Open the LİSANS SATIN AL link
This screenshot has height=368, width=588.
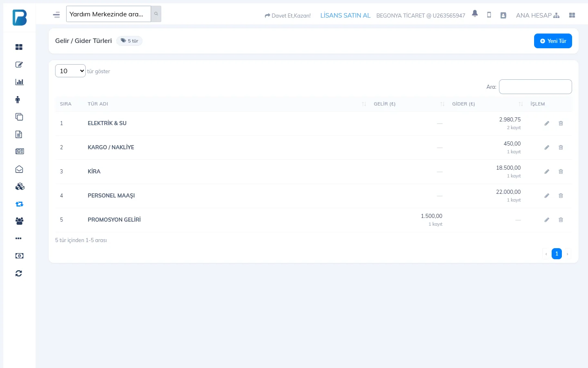345,15
